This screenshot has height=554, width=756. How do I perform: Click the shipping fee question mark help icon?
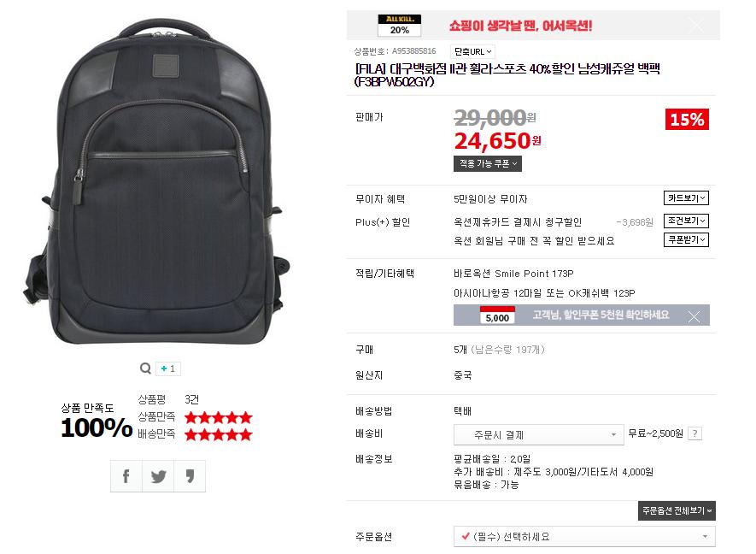click(x=694, y=433)
